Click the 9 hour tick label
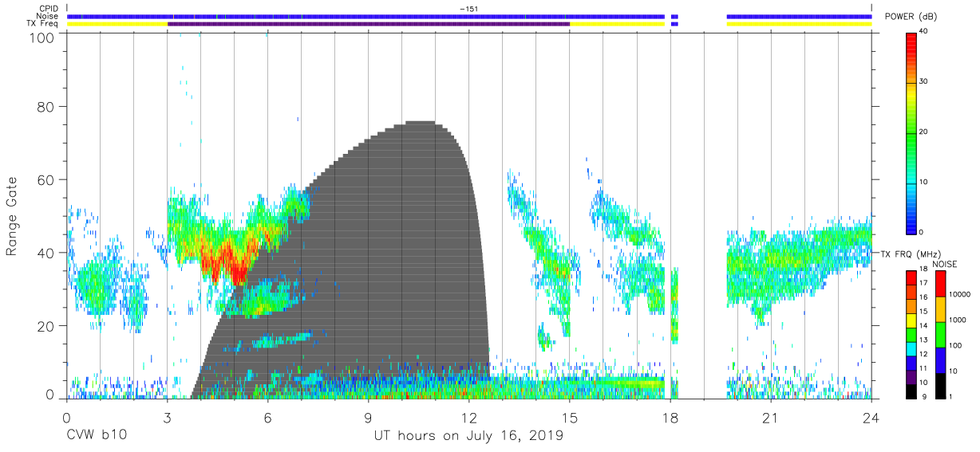 [x=368, y=416]
